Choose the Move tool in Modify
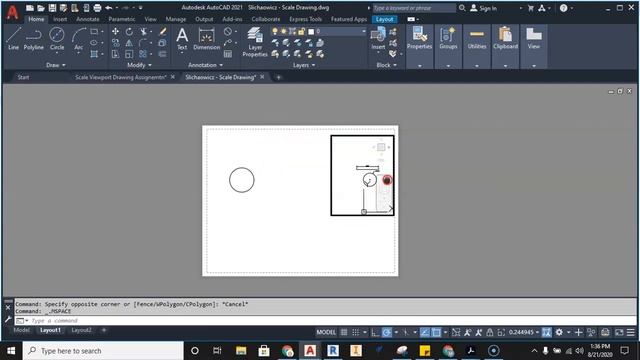The image size is (640, 360). (x=116, y=31)
